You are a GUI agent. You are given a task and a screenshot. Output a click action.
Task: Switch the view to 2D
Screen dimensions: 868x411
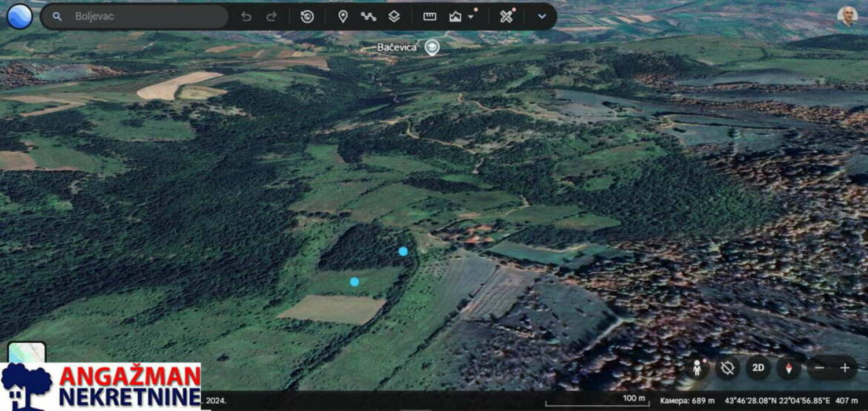(758, 368)
